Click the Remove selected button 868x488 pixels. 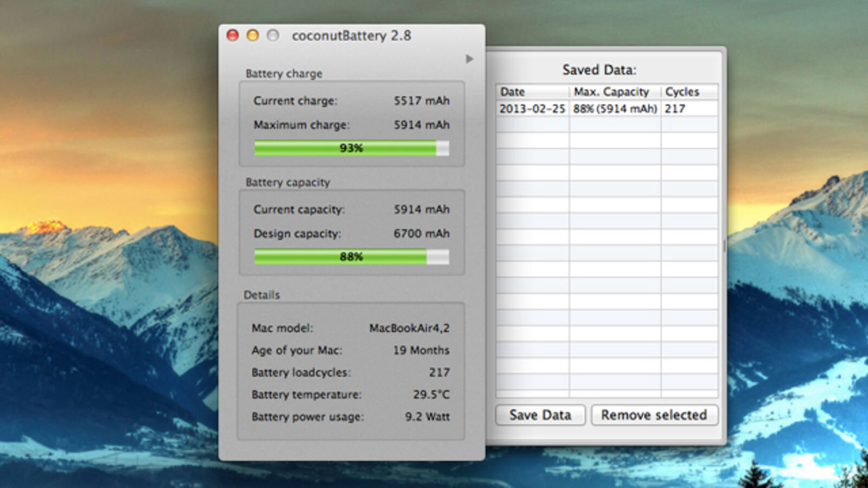coord(654,415)
